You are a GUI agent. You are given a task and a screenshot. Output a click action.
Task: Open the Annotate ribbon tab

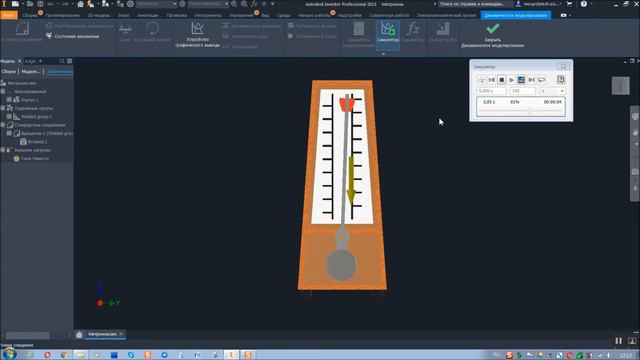pos(148,15)
